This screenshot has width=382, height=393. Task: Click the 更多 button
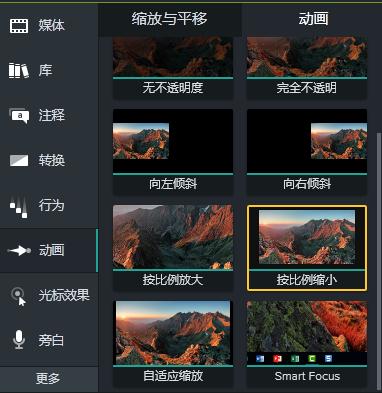point(49,379)
